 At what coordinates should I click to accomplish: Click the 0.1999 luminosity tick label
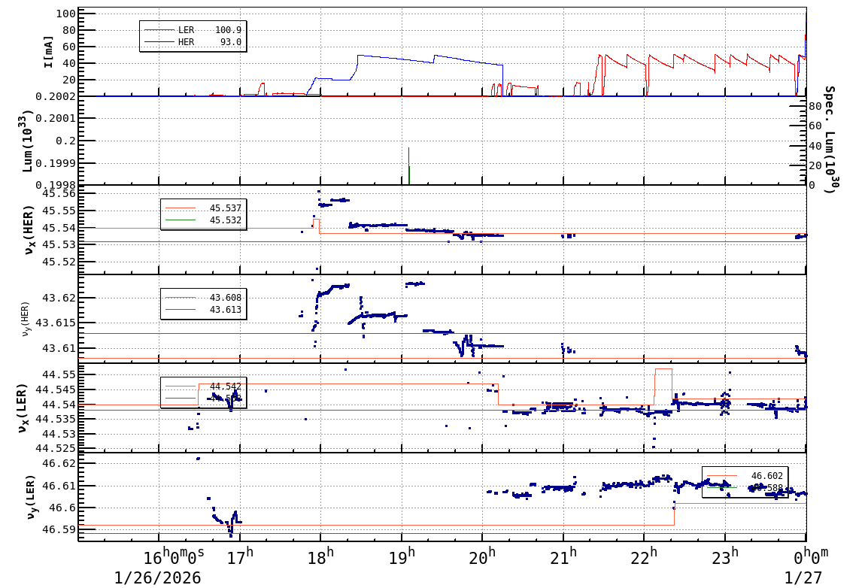click(56, 163)
